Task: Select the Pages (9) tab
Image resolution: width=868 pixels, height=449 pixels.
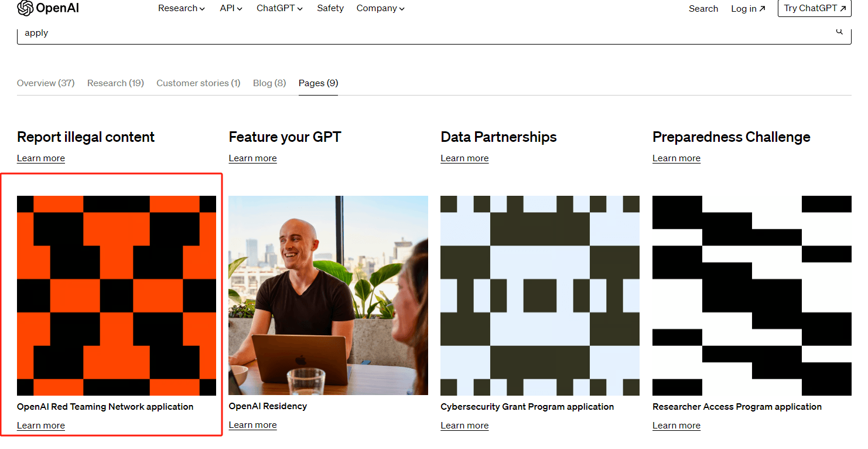Action: pos(318,83)
